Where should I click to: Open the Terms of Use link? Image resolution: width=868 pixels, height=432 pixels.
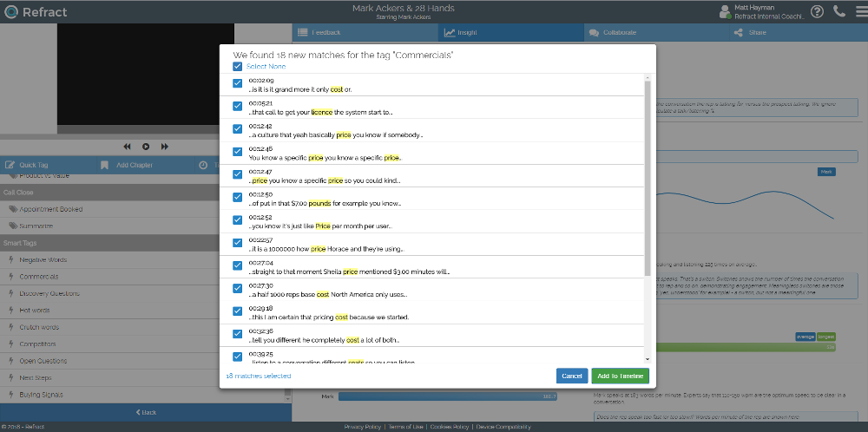pos(405,427)
